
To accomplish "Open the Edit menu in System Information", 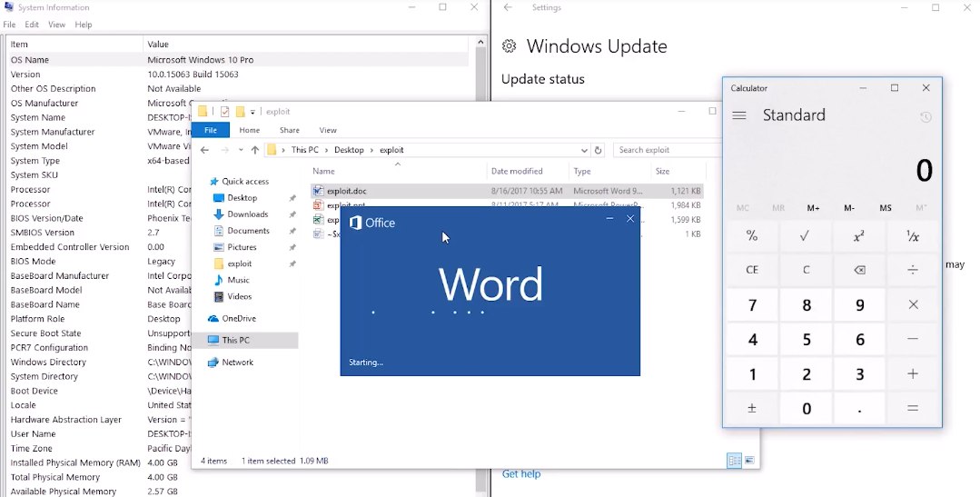I will (x=32, y=25).
